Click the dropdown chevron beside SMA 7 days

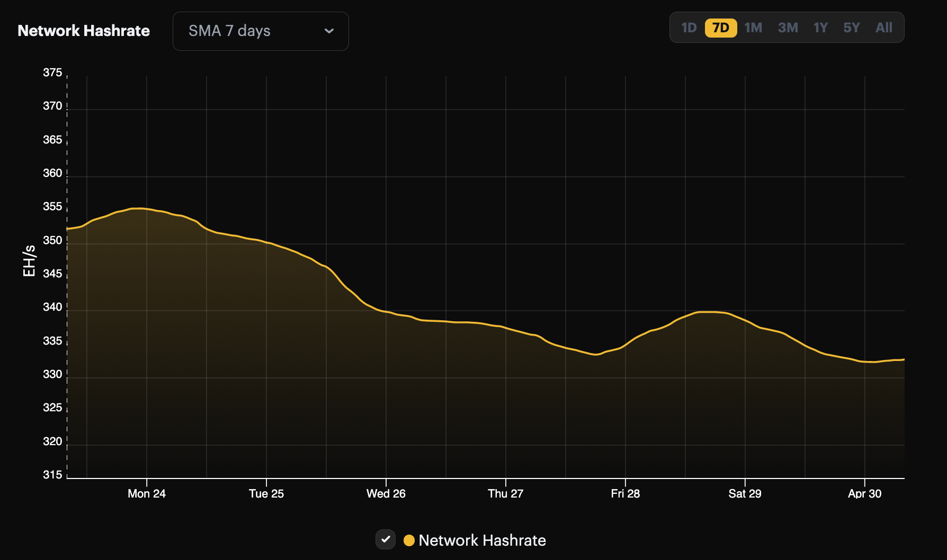click(x=329, y=31)
